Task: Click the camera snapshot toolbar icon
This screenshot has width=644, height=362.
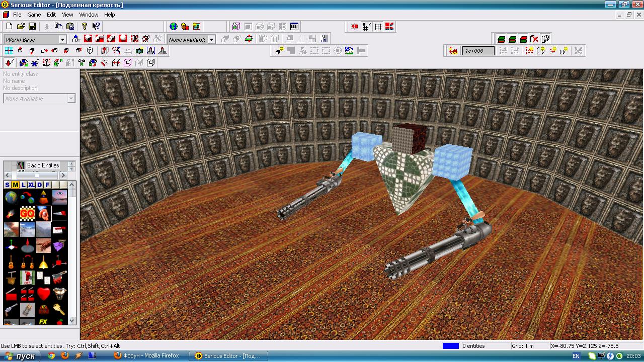Action: pyautogui.click(x=139, y=50)
